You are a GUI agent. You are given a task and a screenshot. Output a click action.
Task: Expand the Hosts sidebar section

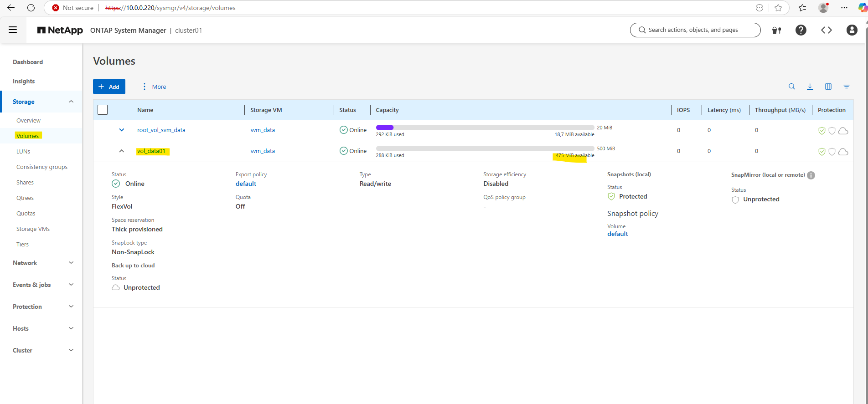coord(71,328)
